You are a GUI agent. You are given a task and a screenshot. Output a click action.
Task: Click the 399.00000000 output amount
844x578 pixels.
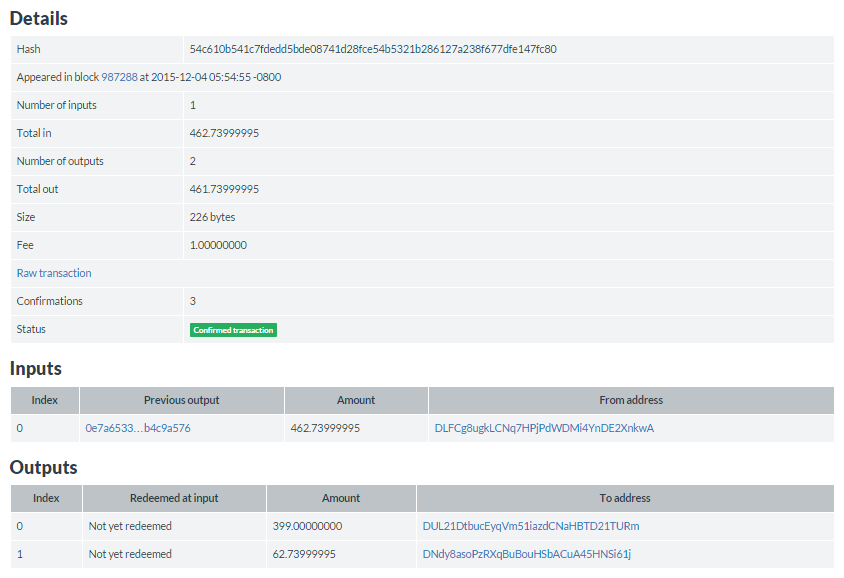307,526
